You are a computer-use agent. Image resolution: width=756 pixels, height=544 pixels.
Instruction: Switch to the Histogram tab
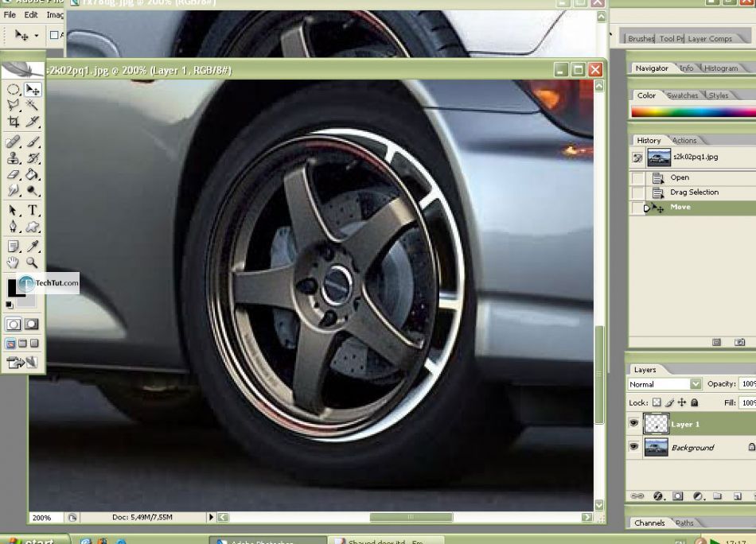[721, 68]
